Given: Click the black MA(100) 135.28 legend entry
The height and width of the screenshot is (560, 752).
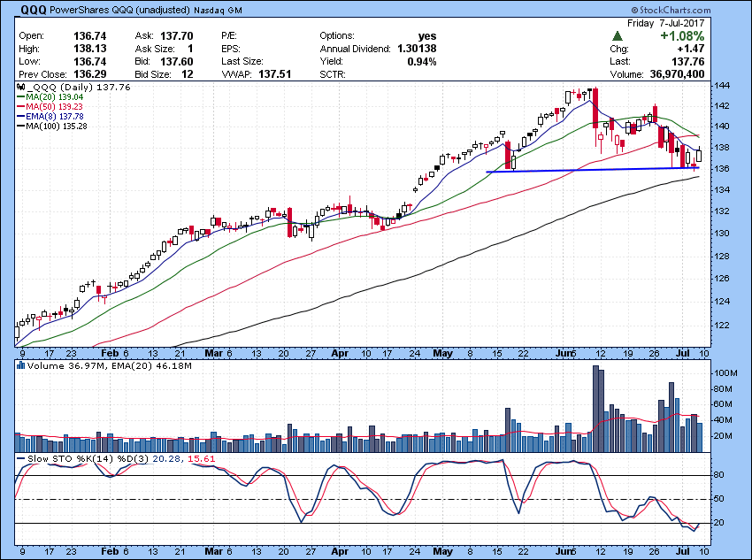Looking at the screenshot, I should point(52,127).
